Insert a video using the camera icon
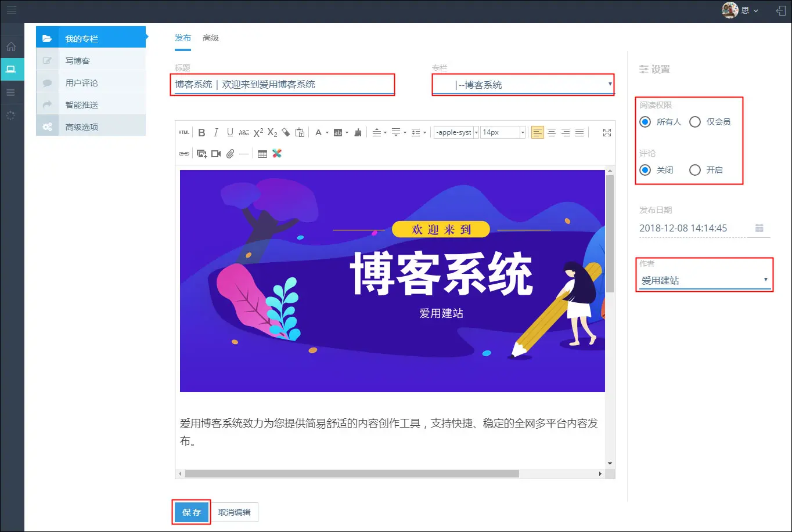 (216, 154)
